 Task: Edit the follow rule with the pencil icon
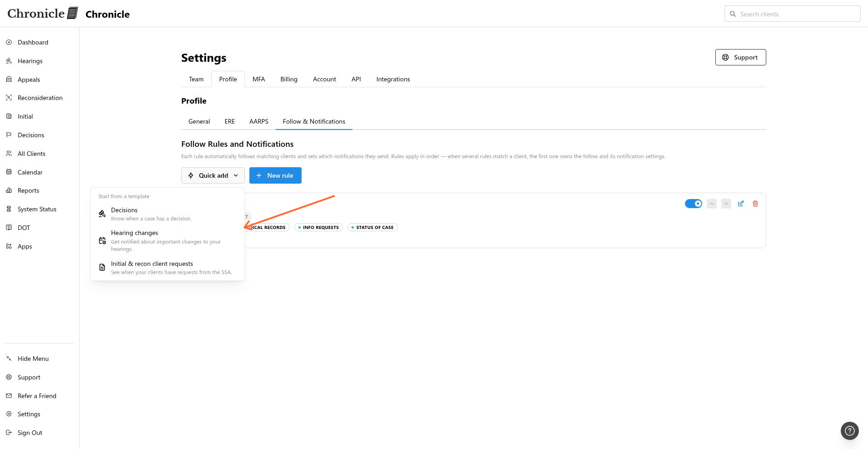click(741, 204)
